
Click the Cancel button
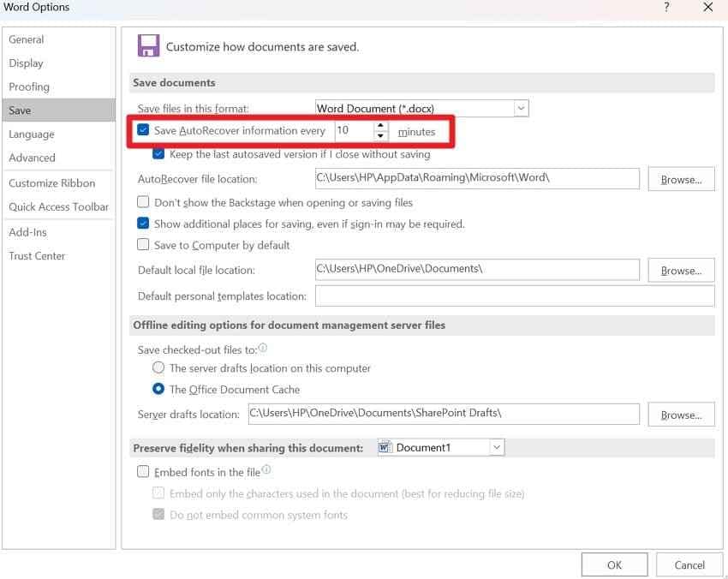tap(689, 564)
